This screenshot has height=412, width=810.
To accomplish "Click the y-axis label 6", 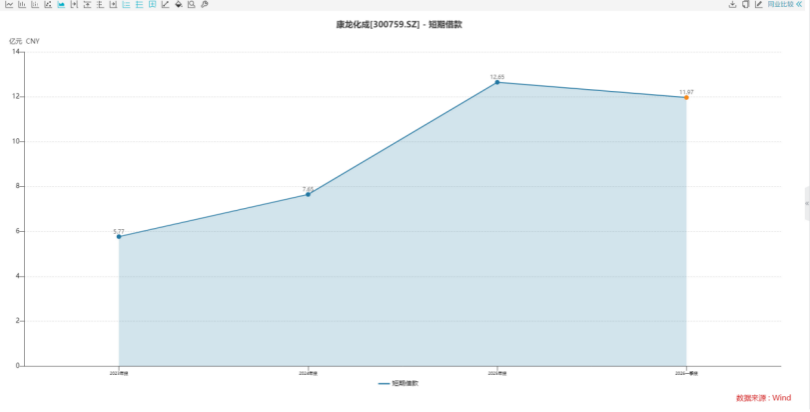I will 17,231.
